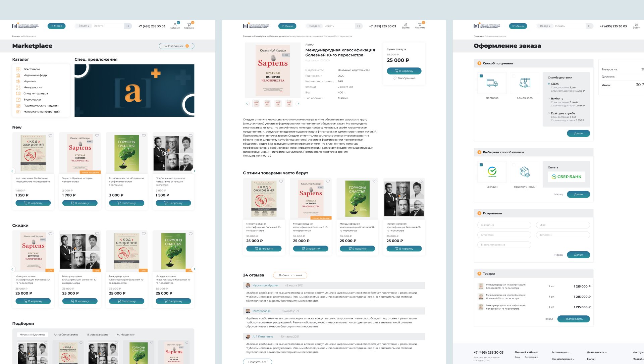Click the special offers banner

click(134, 90)
